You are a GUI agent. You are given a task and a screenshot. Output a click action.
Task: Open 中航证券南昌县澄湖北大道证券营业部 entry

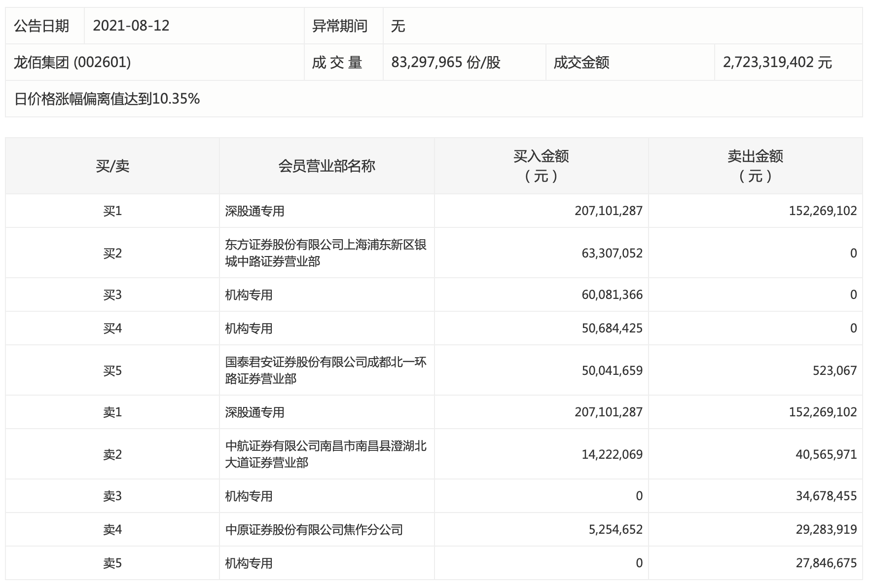pos(326,454)
